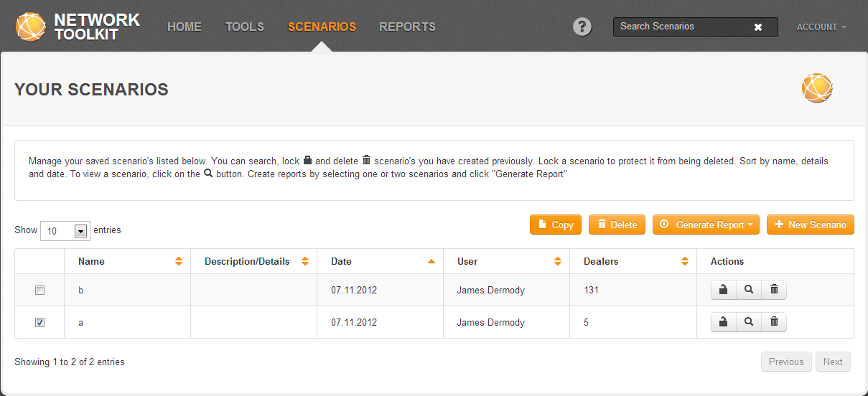Screen dimensions: 868x396
Task: Open the Reports menu item
Action: (x=407, y=27)
